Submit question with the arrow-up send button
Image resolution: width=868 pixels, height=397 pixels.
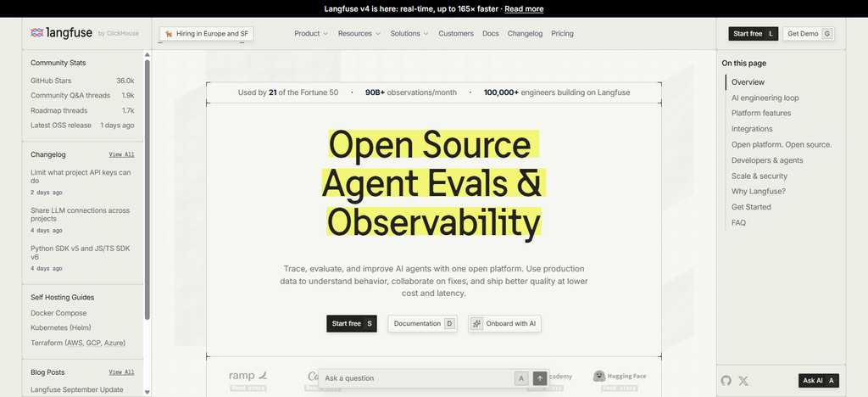540,378
